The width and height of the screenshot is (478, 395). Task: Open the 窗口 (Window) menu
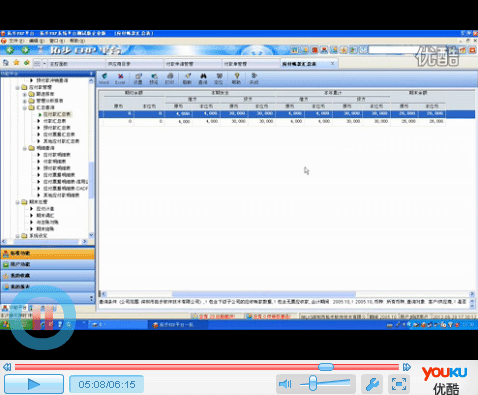coord(56,41)
